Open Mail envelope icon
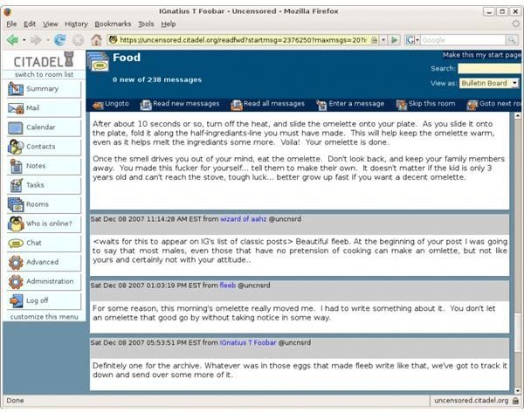524x420 pixels. coord(16,108)
